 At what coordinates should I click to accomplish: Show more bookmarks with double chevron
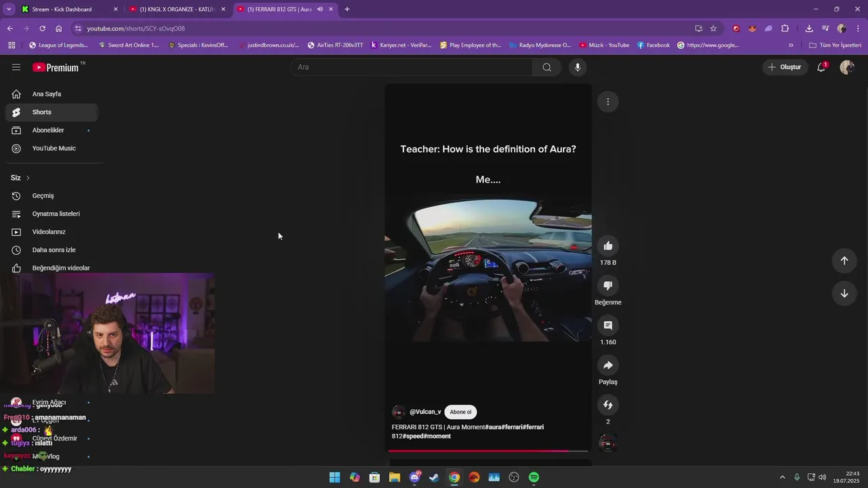pos(791,45)
